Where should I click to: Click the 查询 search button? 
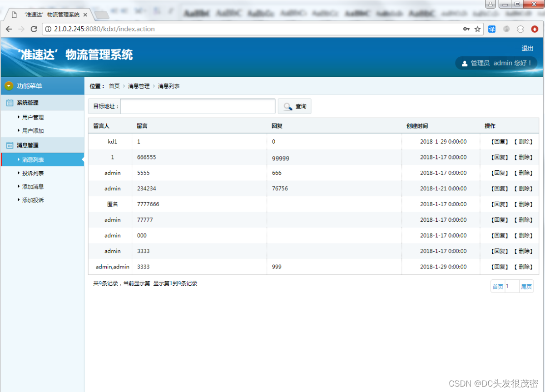pyautogui.click(x=295, y=106)
